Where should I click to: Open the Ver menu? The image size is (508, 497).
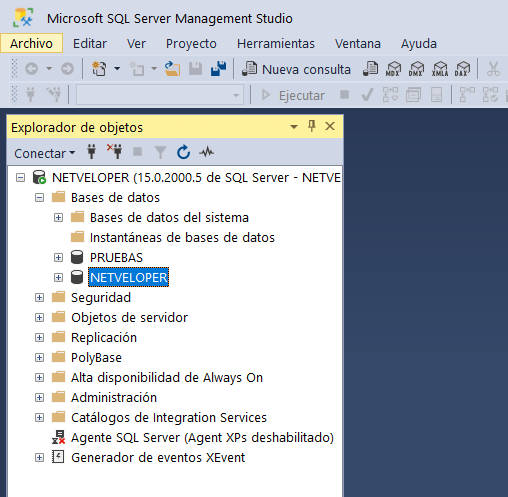[x=136, y=43]
